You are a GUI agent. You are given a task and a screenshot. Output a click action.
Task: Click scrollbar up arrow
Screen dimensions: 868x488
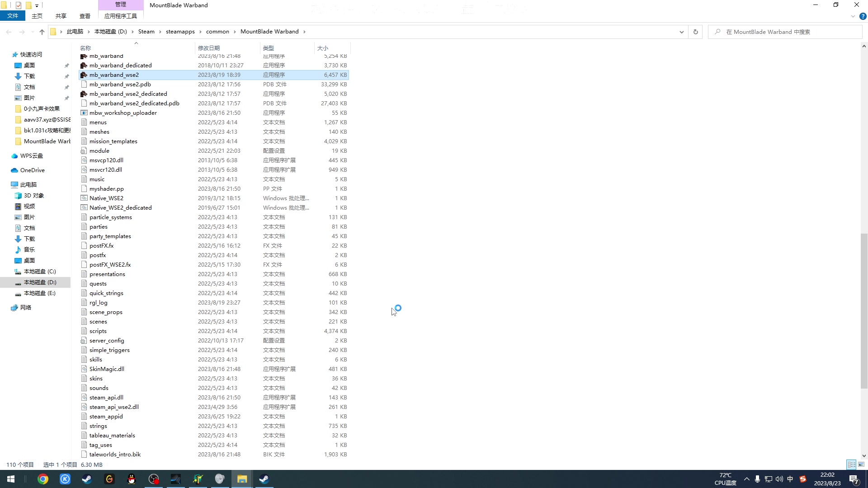point(864,46)
